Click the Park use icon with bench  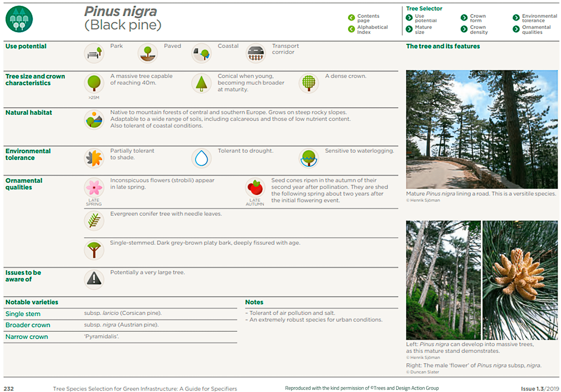[x=94, y=53]
